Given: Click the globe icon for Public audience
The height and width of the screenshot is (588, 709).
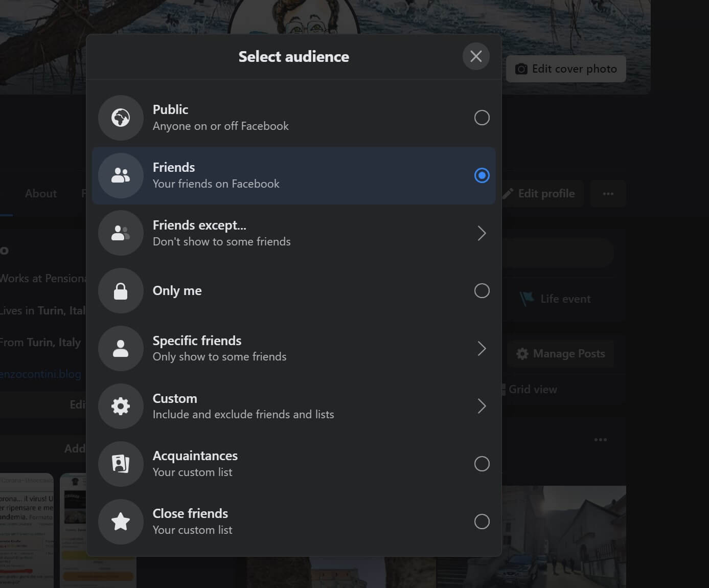Looking at the screenshot, I should pos(121,118).
